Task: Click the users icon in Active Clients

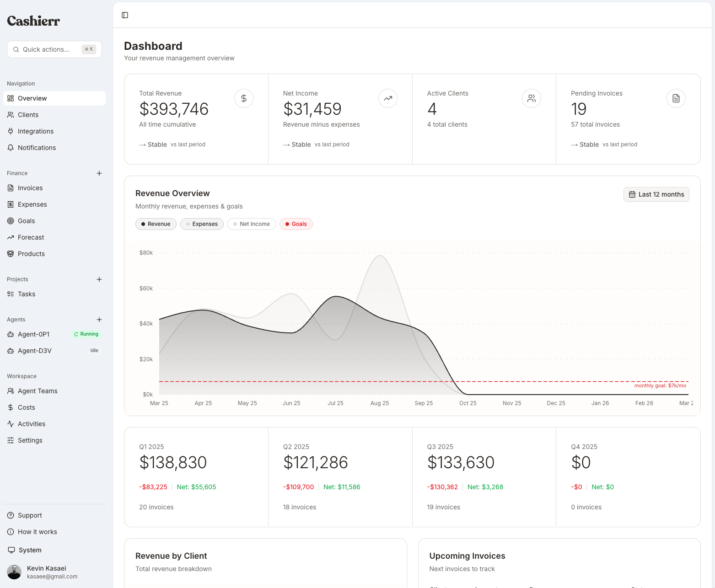Action: 532,98
